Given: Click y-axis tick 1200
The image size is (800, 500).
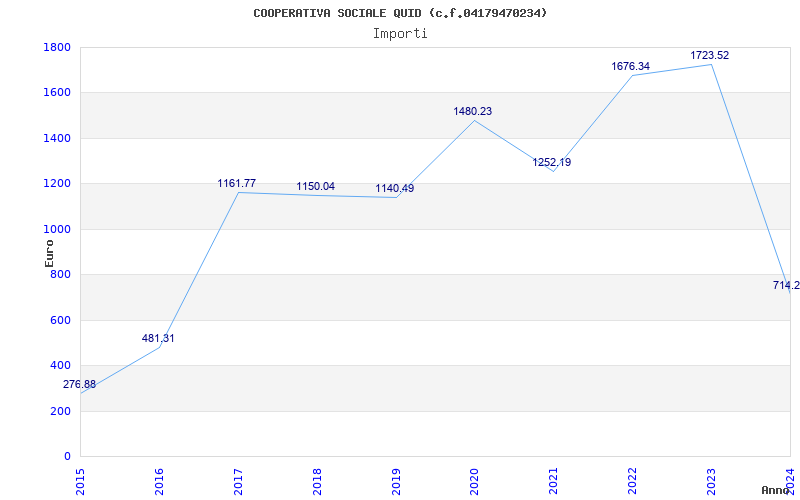Looking at the screenshot, I should click(x=57, y=184).
